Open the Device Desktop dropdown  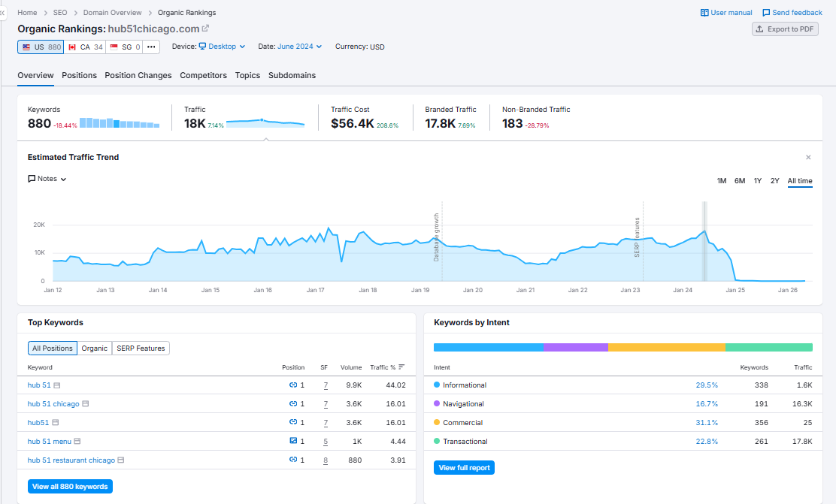[222, 47]
